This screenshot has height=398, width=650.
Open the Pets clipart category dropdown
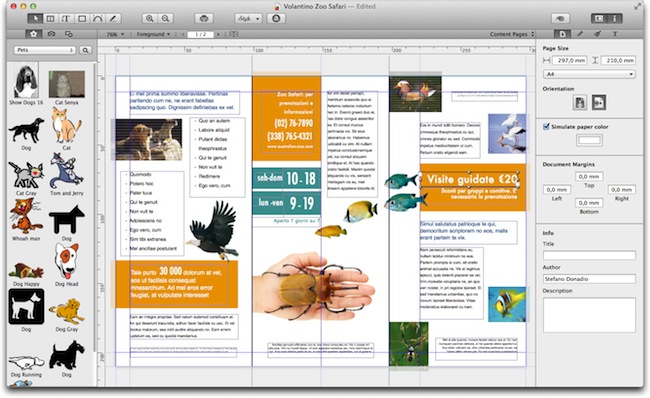45,50
